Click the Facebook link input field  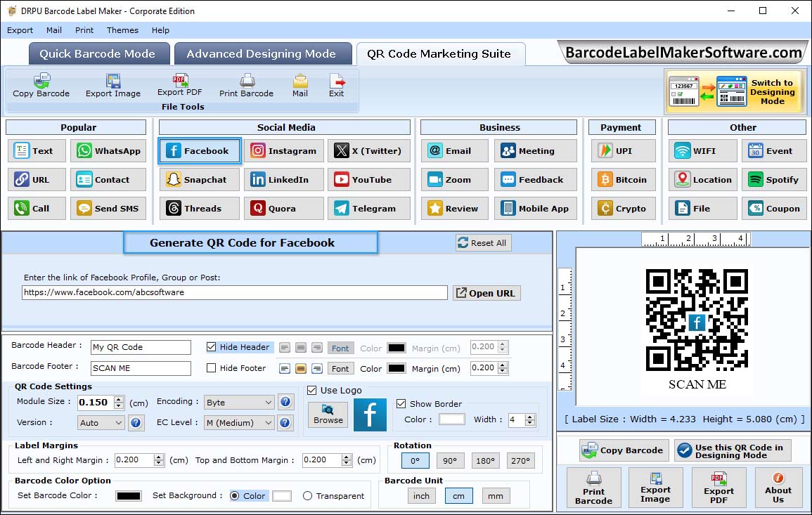(x=235, y=292)
